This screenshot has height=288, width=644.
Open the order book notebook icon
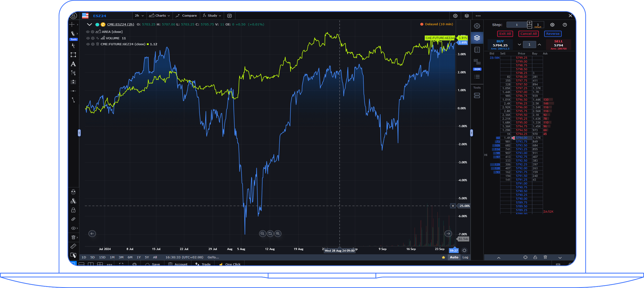(x=477, y=50)
